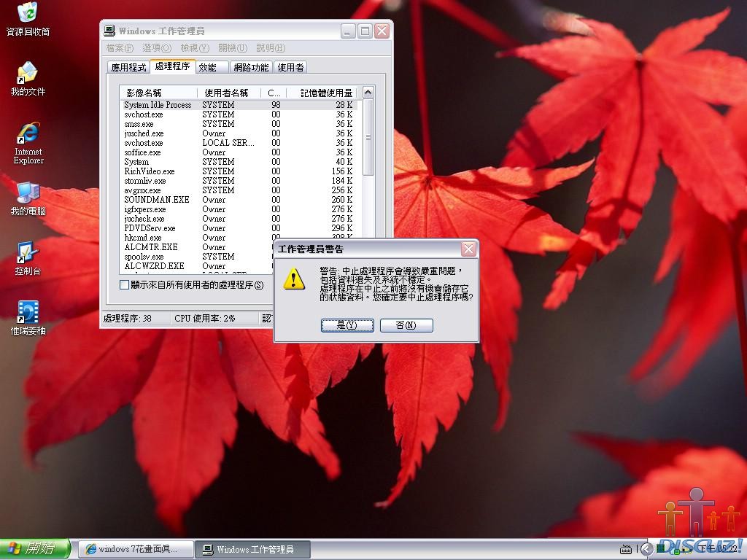
Task: Switch to the 效能 tab
Action: [x=208, y=67]
